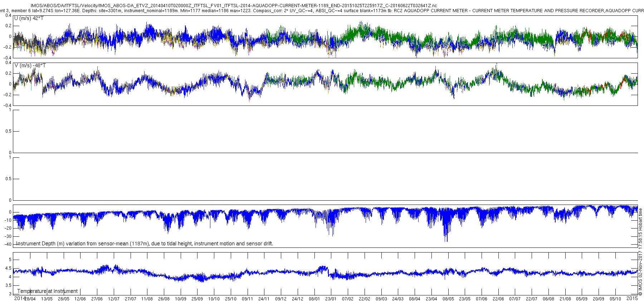
Task: Click the 'Instrument Depth (m) variation' caption
Action: (x=144, y=244)
